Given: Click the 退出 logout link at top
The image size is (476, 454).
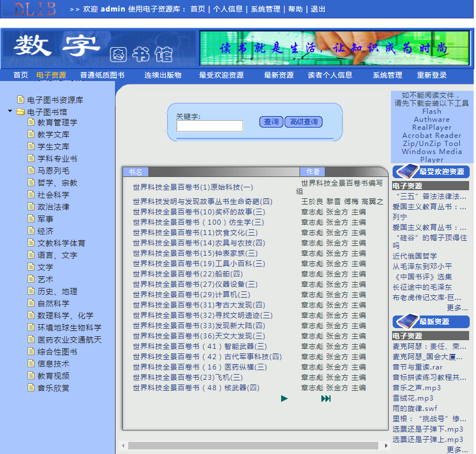Looking at the screenshot, I should [x=318, y=9].
